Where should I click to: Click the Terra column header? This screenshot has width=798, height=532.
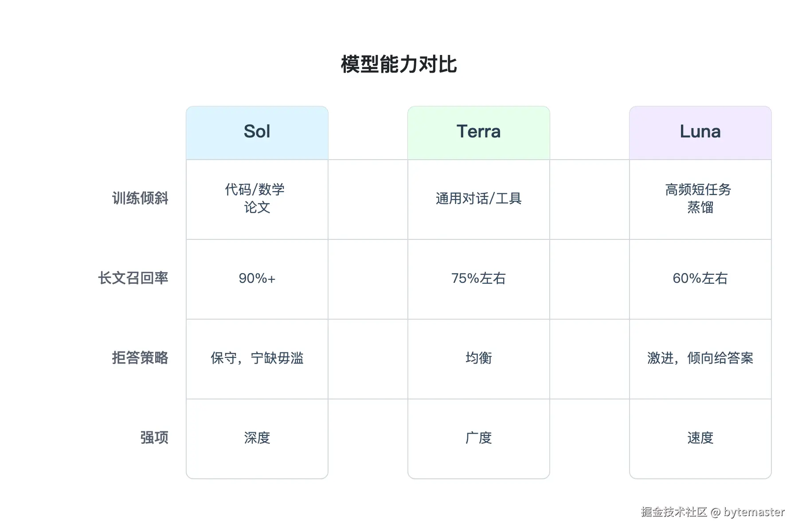tap(479, 133)
